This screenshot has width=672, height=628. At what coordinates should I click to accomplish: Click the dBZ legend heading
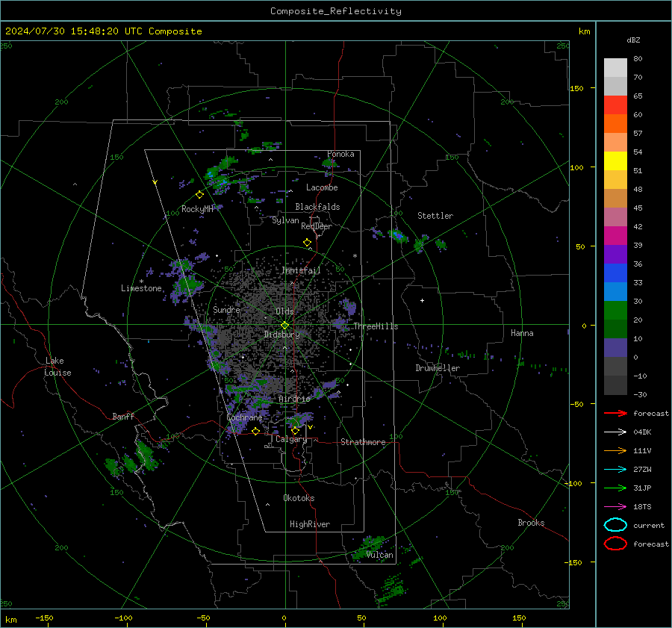pos(633,40)
